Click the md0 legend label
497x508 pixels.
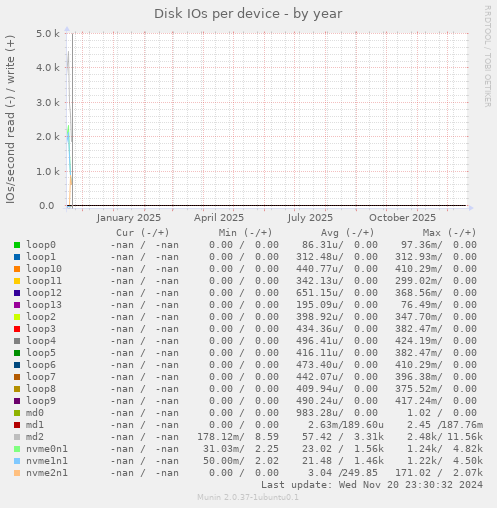(x=35, y=413)
